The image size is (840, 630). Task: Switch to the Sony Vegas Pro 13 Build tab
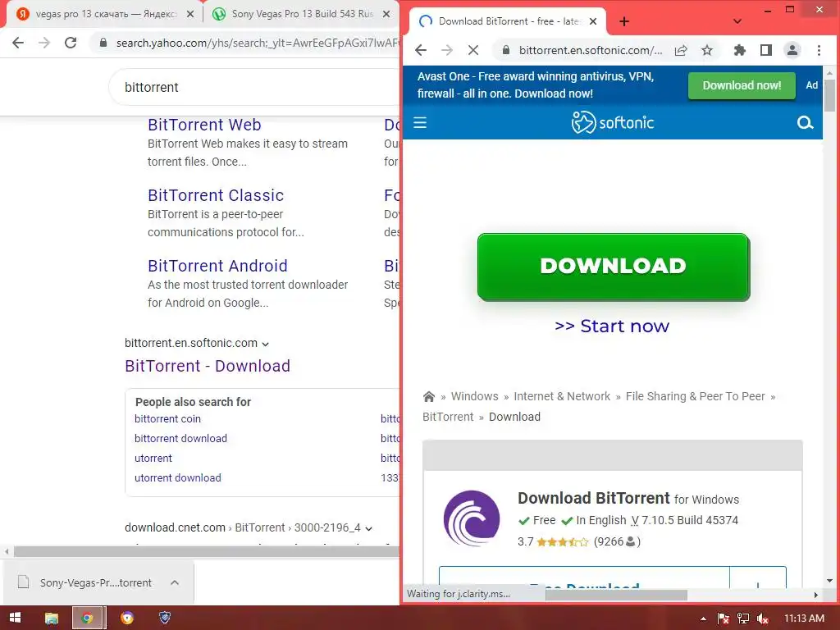pos(300,15)
